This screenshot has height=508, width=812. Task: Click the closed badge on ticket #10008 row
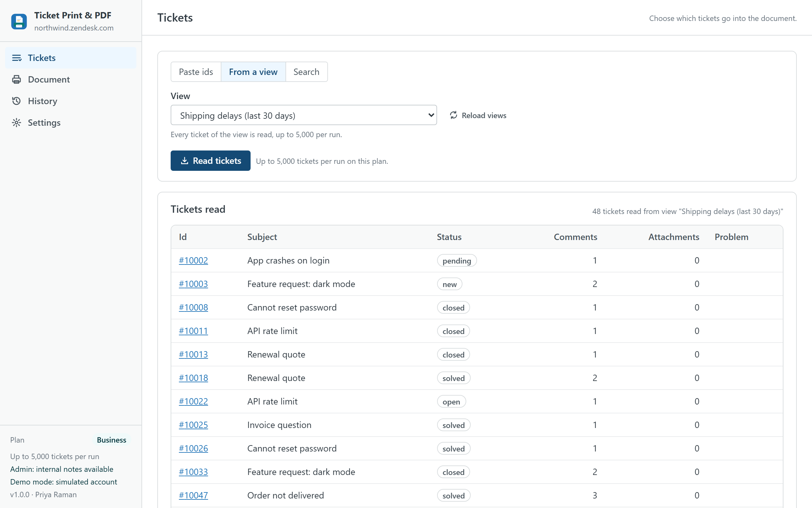point(453,307)
